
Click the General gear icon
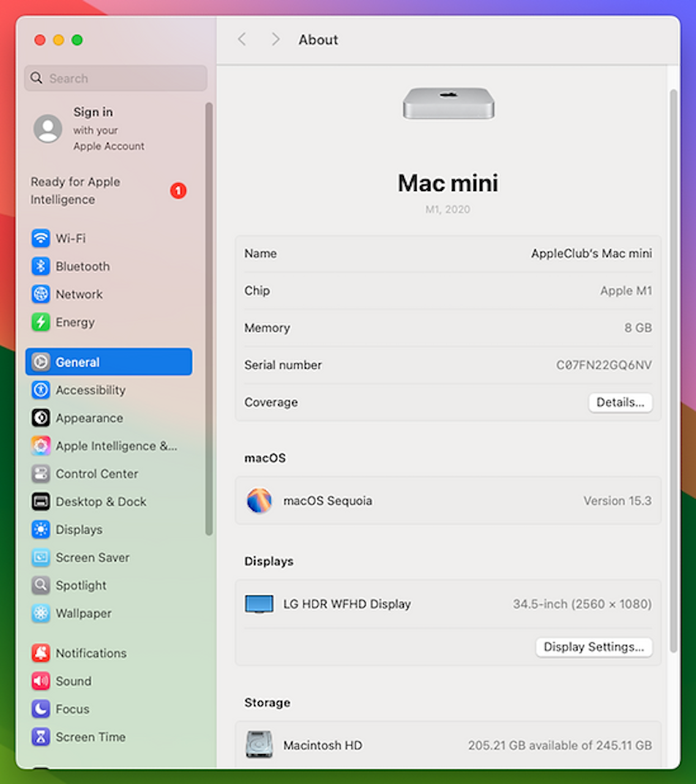40,362
